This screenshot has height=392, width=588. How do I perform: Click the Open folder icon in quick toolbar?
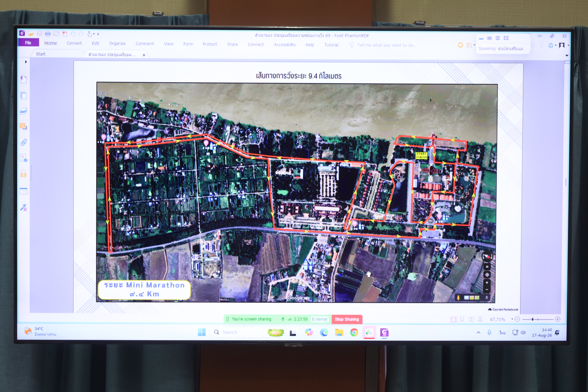pos(31,34)
